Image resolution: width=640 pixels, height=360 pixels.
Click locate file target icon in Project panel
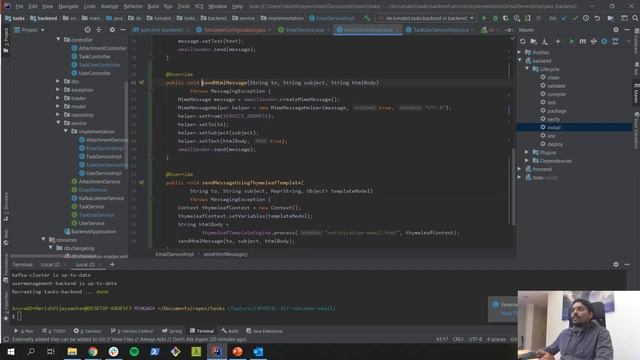[x=87, y=30]
